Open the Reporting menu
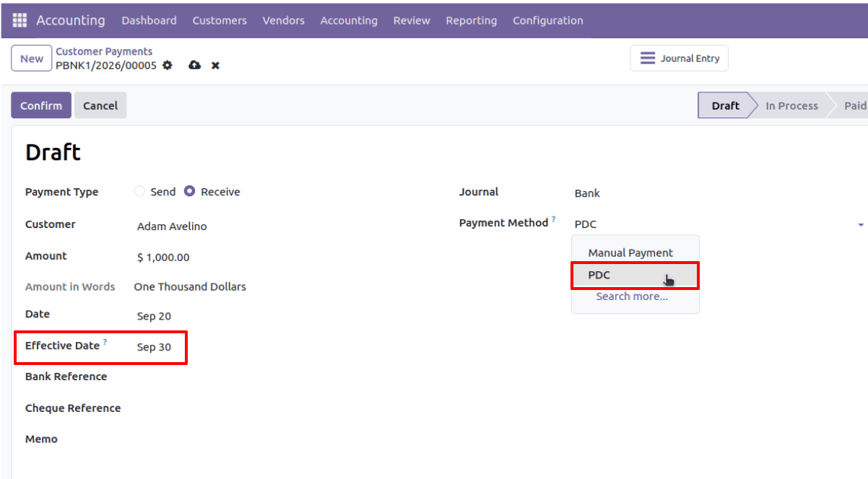The width and height of the screenshot is (868, 479). (471, 20)
